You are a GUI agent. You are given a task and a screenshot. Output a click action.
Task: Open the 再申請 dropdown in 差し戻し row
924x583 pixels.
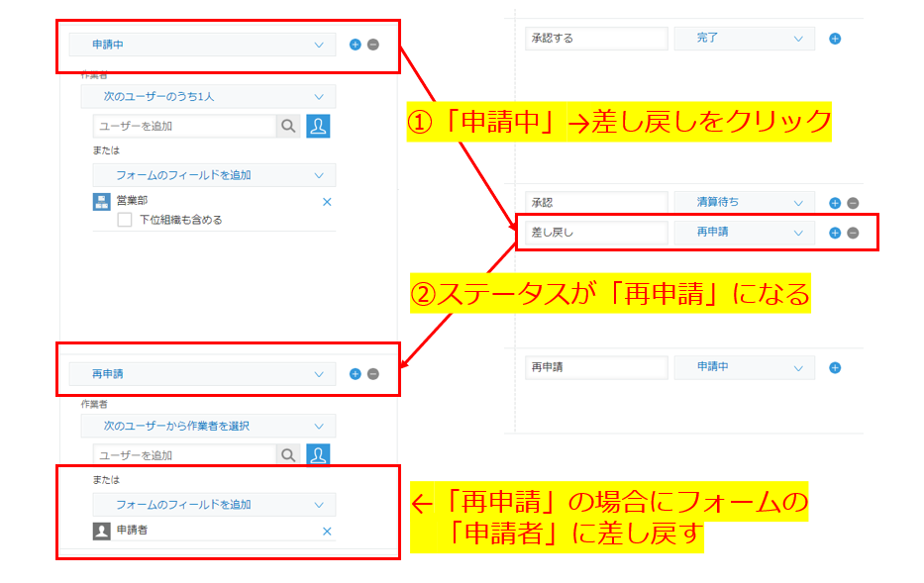744,233
